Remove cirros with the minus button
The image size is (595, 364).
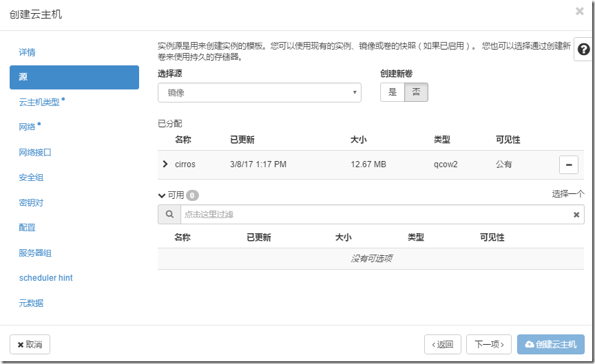click(568, 164)
